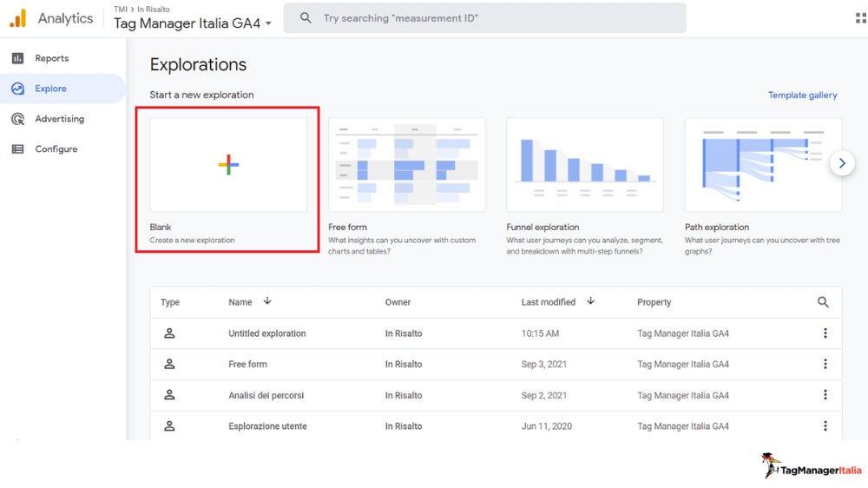Click the owner icon of Esplorazione utente
The image size is (868, 488).
(x=169, y=426)
